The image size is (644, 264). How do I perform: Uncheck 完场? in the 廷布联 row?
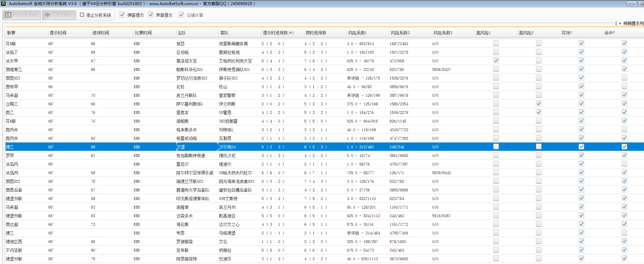click(581, 250)
